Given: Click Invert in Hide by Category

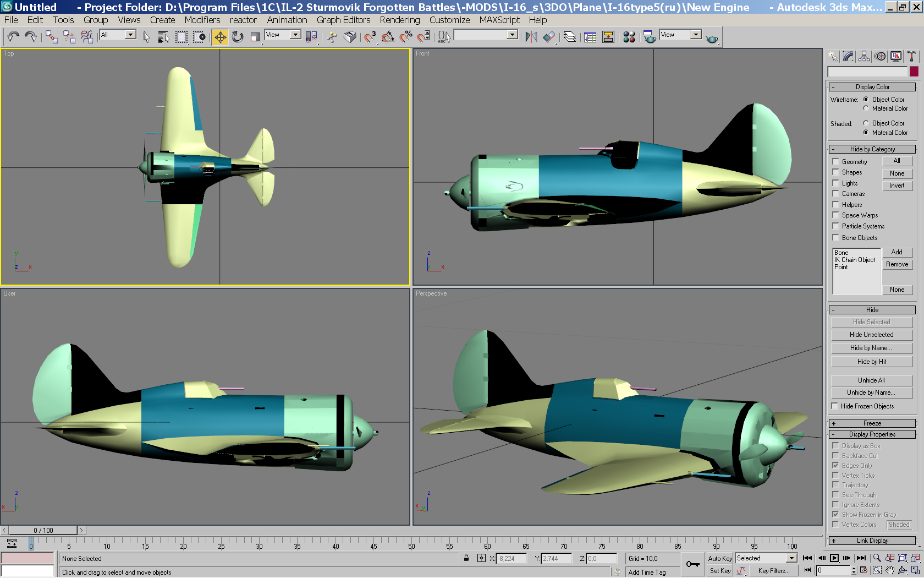Looking at the screenshot, I should (897, 186).
